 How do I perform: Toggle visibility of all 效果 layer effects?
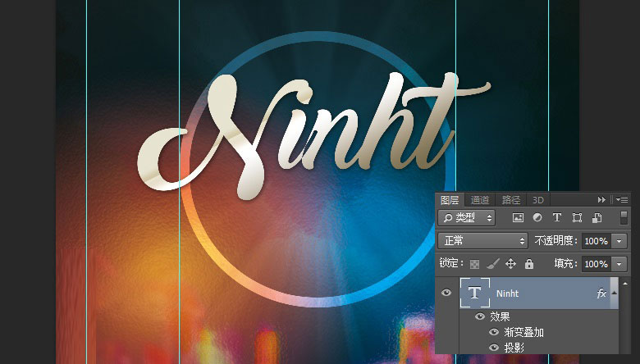click(480, 316)
